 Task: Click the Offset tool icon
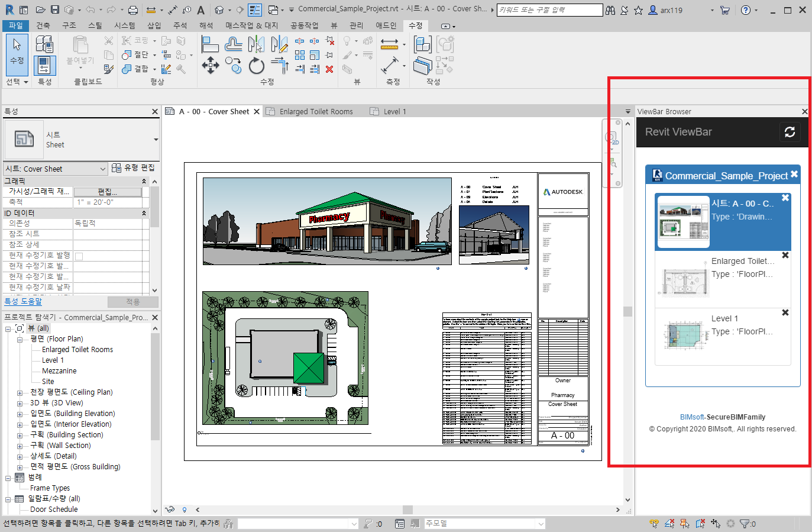click(234, 44)
